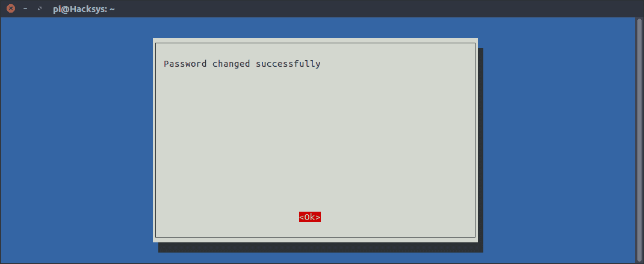The height and width of the screenshot is (264, 644).
Task: Click the blue background left of the dialog
Action: pyautogui.click(x=77, y=140)
